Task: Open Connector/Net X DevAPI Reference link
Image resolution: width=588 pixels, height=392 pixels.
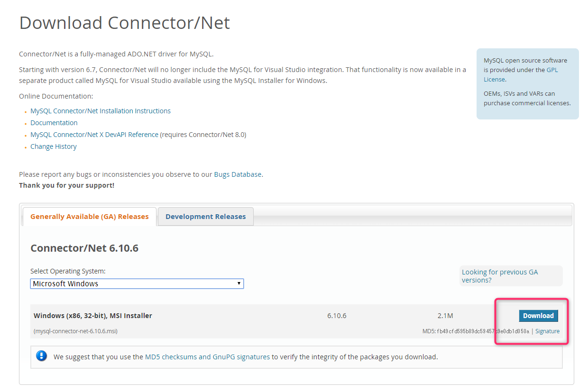Action: coord(94,135)
